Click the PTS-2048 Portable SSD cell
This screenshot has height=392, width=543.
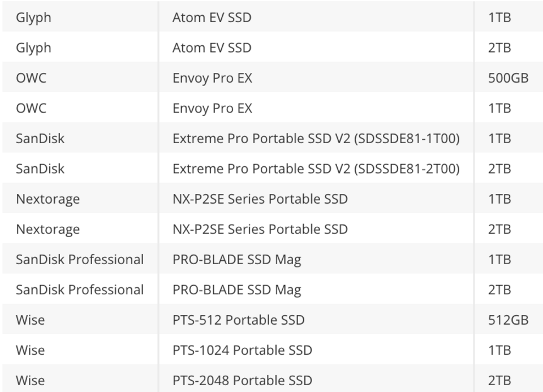(242, 381)
